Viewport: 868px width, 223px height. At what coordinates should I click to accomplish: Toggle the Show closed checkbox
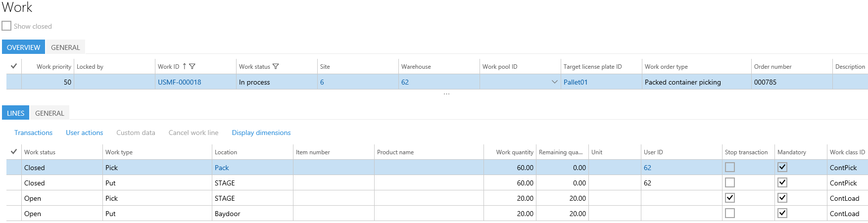coord(6,26)
